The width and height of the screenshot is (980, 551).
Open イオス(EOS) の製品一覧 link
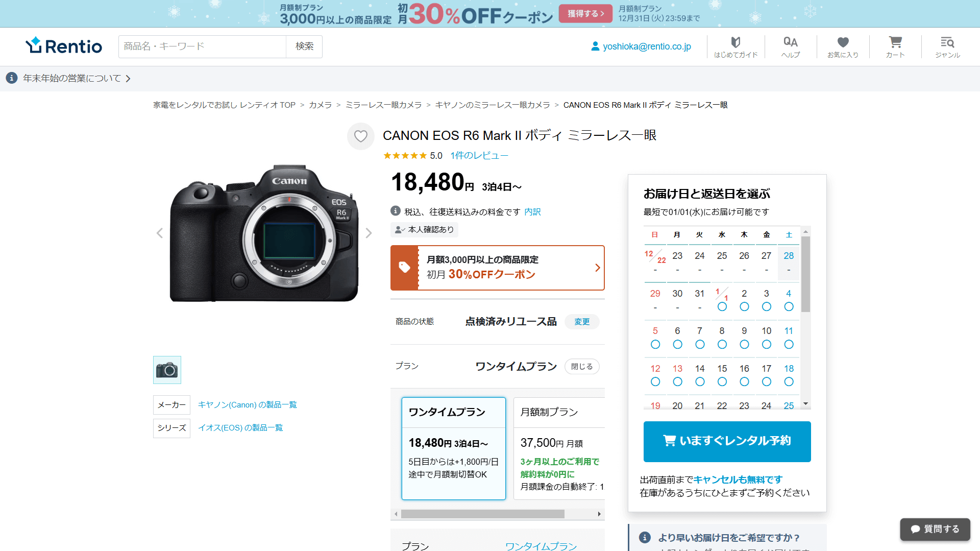click(240, 428)
